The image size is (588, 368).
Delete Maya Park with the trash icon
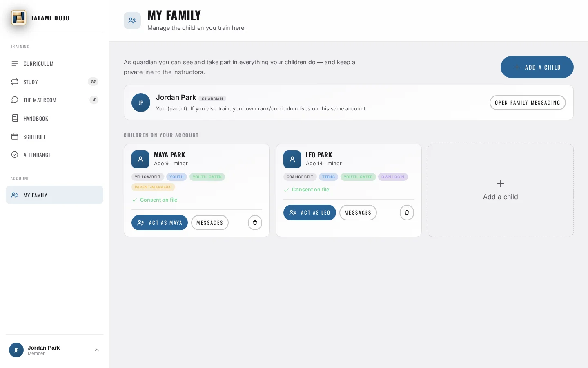click(x=255, y=223)
